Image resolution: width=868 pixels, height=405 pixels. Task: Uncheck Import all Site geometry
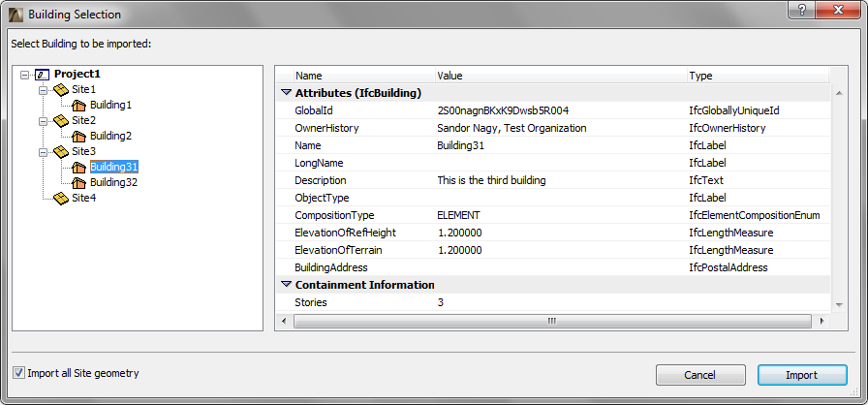pos(19,373)
